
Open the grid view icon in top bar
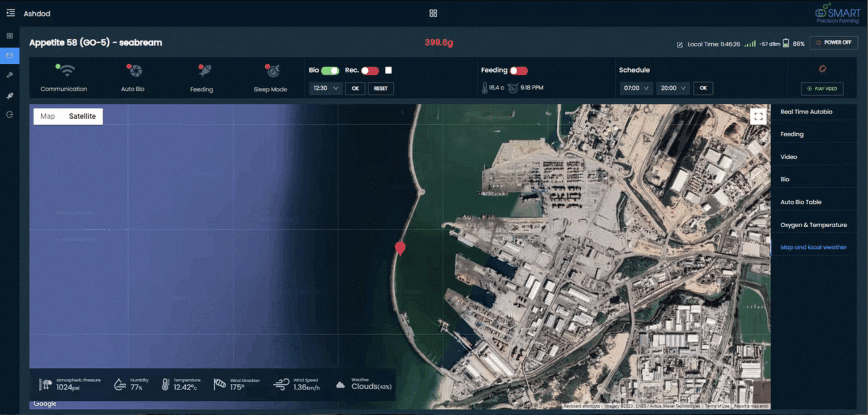pyautogui.click(x=433, y=13)
